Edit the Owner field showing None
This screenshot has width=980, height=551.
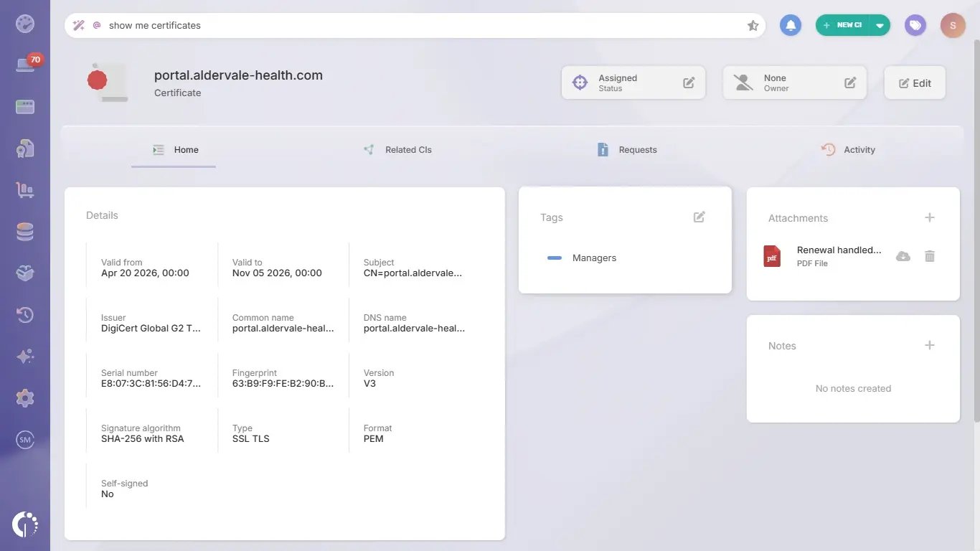pos(850,83)
